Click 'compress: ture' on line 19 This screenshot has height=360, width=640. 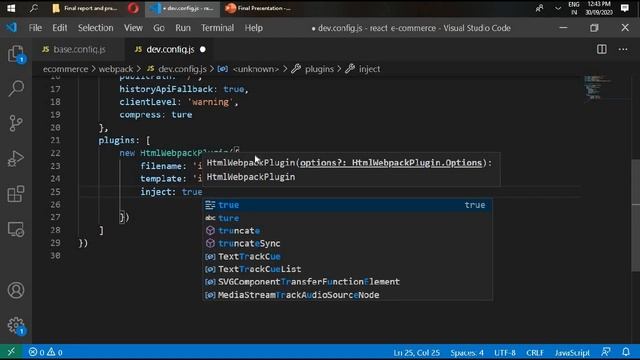tap(156, 115)
